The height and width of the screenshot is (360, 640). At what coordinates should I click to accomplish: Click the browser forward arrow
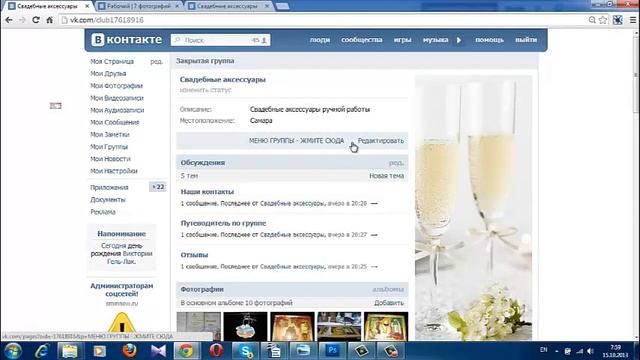point(22,20)
